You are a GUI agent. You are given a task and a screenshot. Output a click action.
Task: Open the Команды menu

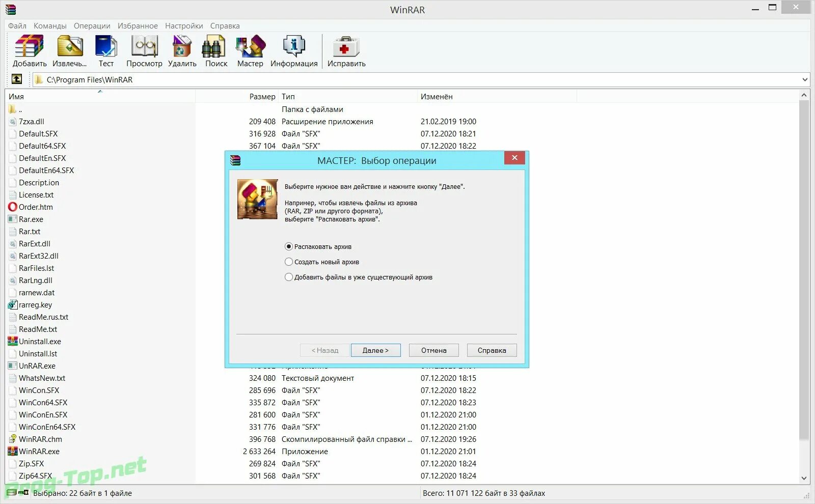click(x=50, y=26)
